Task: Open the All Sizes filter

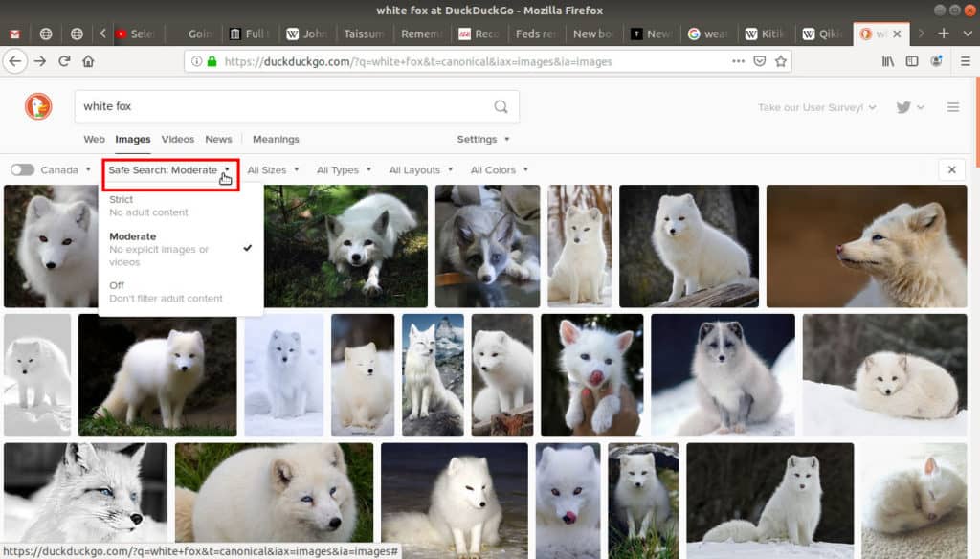Action: click(x=273, y=170)
